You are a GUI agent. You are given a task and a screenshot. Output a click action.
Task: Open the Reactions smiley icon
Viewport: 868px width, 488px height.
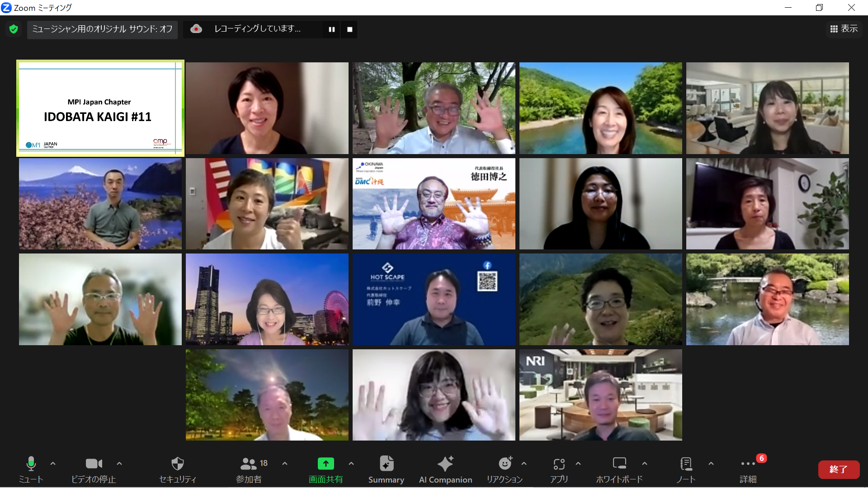505,464
